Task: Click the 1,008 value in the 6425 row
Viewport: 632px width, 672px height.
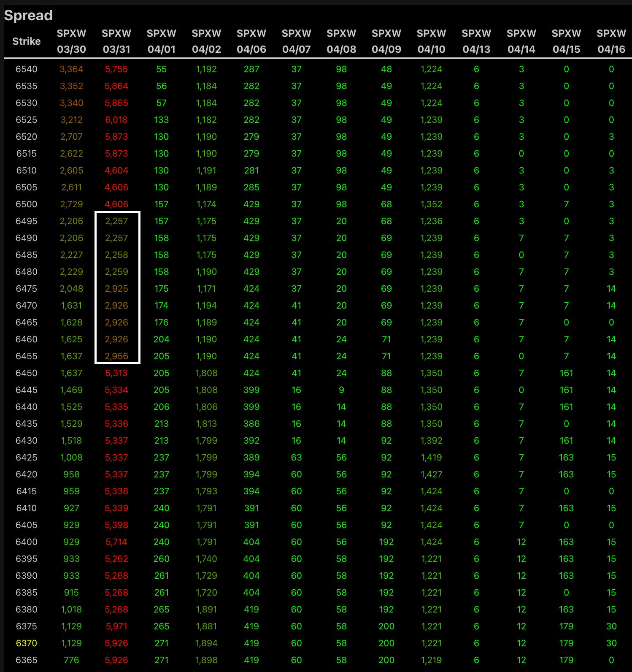Action: [71, 458]
